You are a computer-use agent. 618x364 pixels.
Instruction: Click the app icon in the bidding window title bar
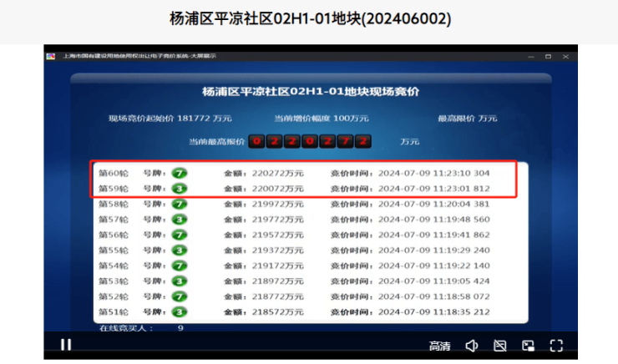[51, 56]
